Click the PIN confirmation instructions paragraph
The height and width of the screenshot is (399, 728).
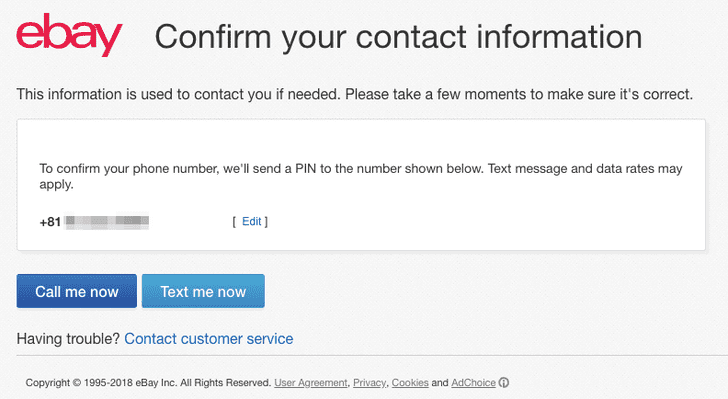361,176
